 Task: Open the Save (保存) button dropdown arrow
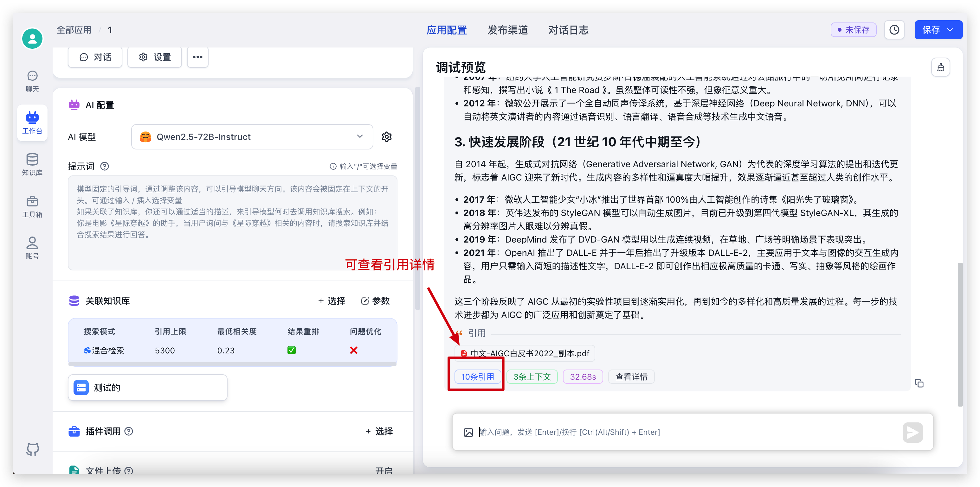(950, 30)
